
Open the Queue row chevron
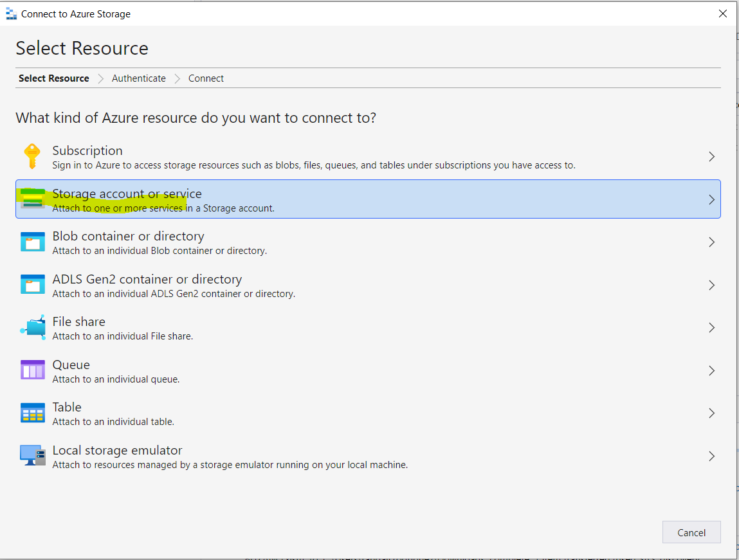click(x=711, y=371)
